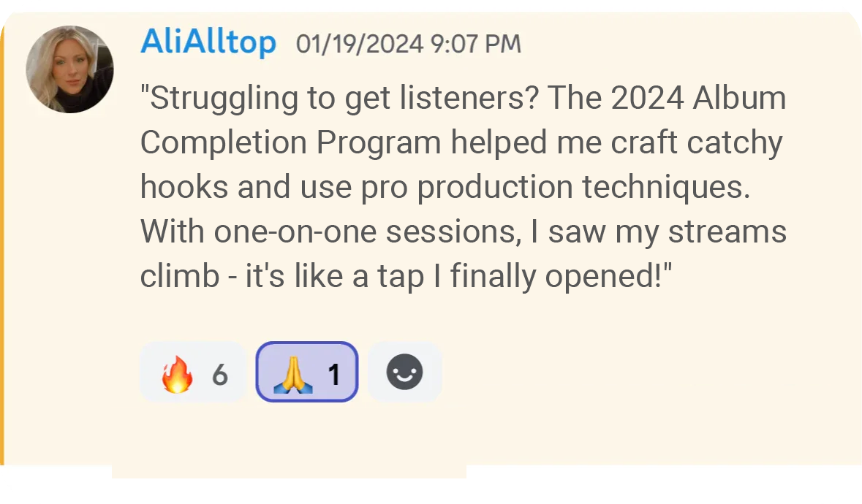Click the 01/19/2024 9:07 PM timestamp
Viewport: 862px width, 504px height.
tap(409, 44)
